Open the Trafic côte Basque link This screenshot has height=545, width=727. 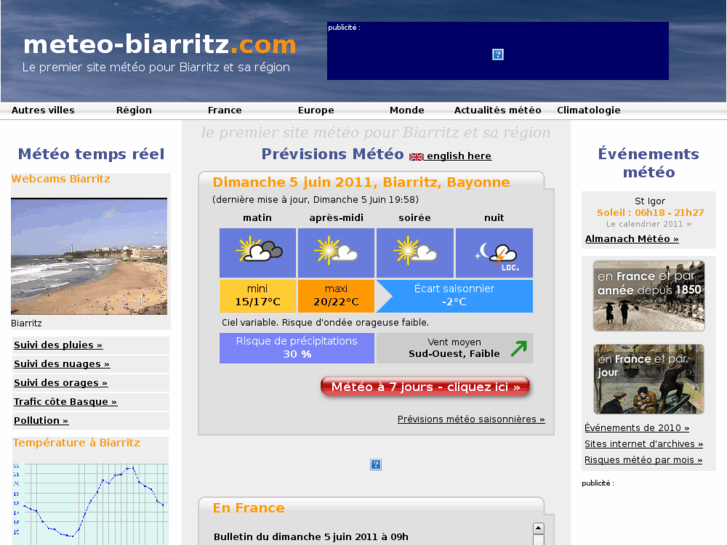[x=65, y=402]
